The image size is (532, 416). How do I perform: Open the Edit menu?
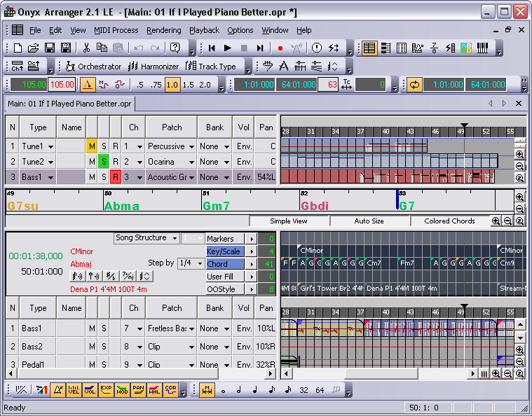pyautogui.click(x=55, y=30)
